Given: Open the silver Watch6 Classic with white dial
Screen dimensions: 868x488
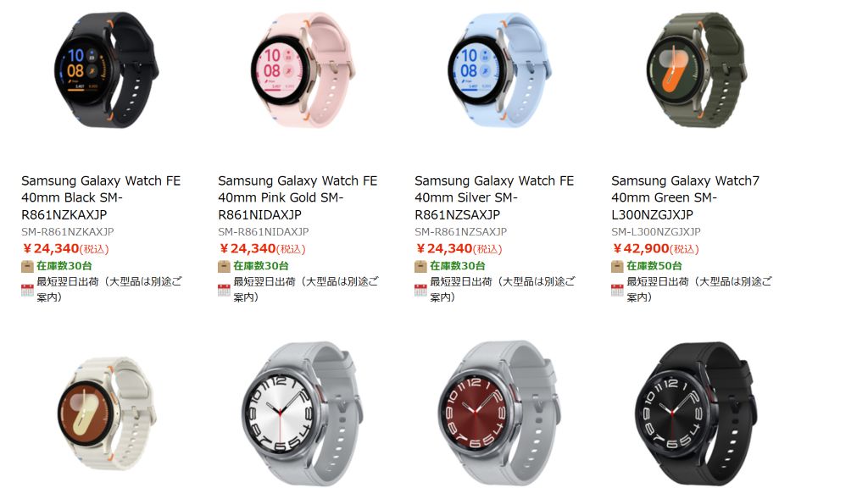Looking at the screenshot, I should pos(303,413).
